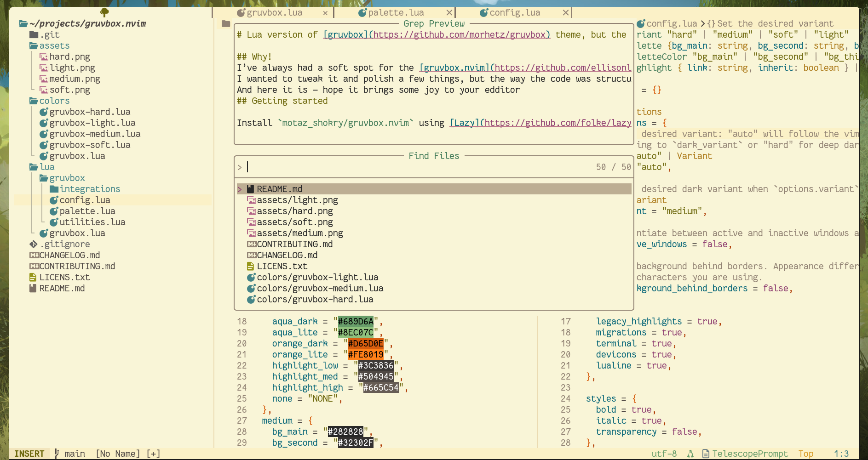The height and width of the screenshot is (460, 868).
Task: Click the Lua icon beside palette.lua in tree
Action: 54,211
